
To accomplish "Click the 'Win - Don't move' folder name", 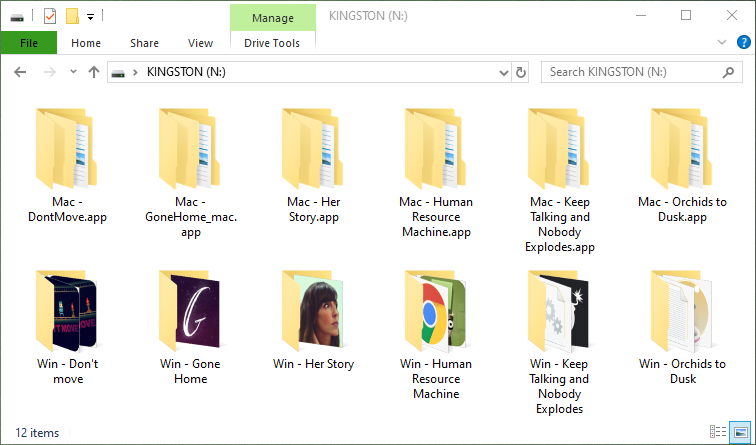I will tap(68, 371).
